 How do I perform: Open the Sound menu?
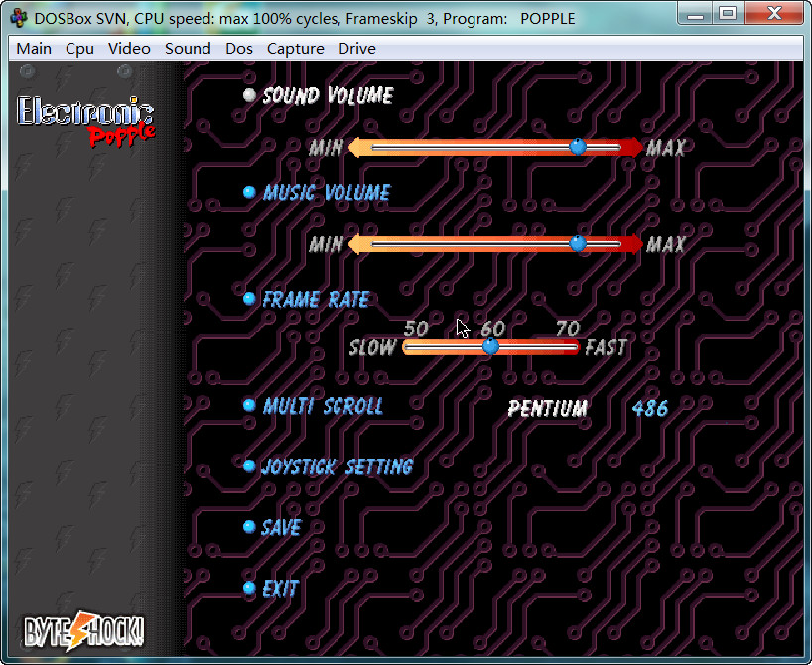[188, 49]
